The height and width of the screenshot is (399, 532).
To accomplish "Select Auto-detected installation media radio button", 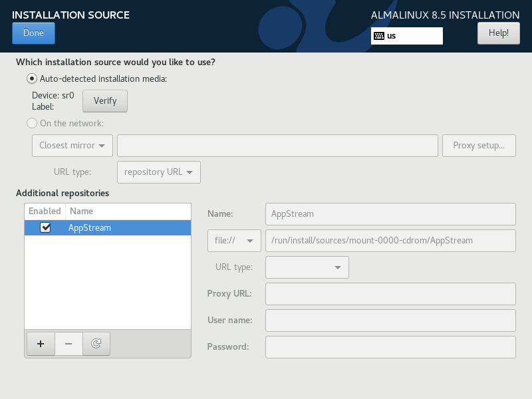I will coord(32,78).
